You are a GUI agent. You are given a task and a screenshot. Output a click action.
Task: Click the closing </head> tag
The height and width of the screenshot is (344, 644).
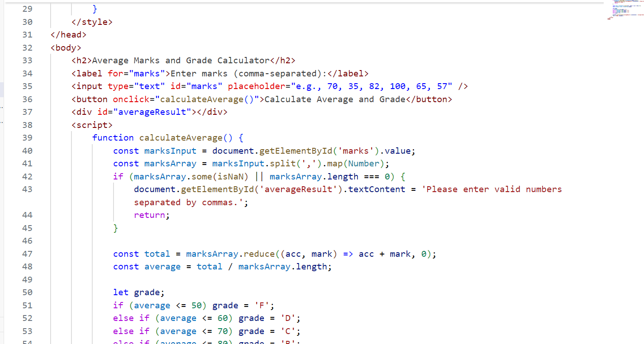coord(68,35)
